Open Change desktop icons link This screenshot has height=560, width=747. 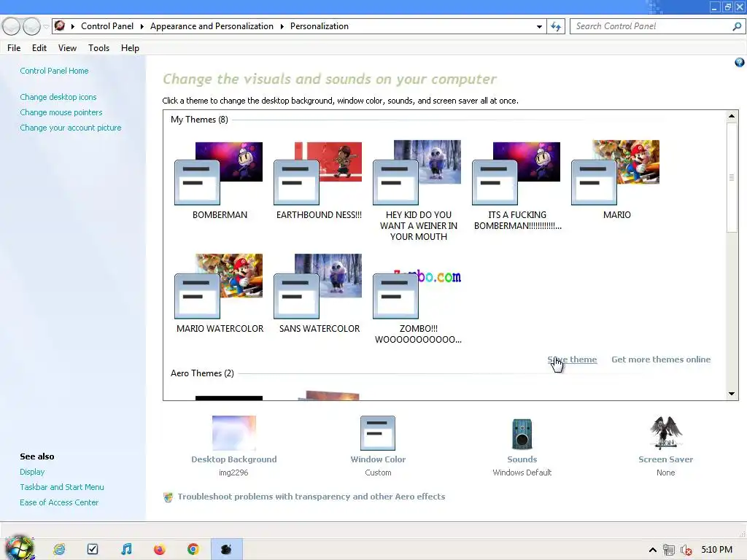pyautogui.click(x=58, y=97)
